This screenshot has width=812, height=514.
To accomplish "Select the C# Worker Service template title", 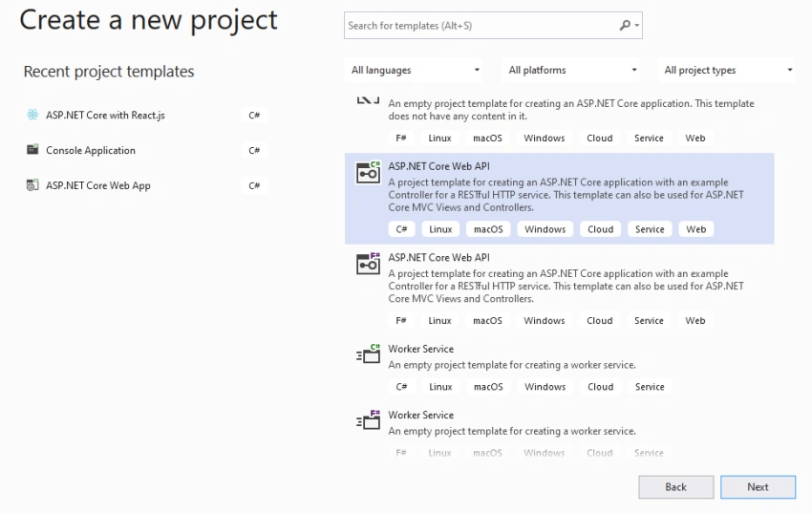I will coord(421,349).
